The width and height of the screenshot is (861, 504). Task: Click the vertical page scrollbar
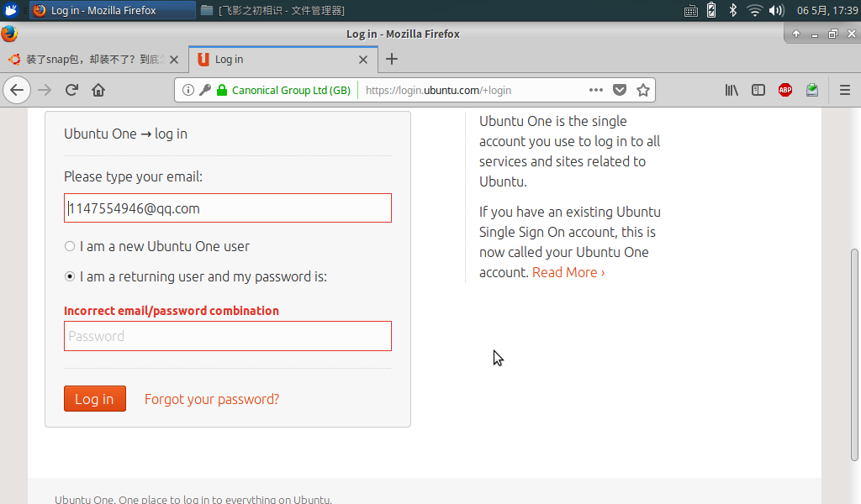(854, 354)
